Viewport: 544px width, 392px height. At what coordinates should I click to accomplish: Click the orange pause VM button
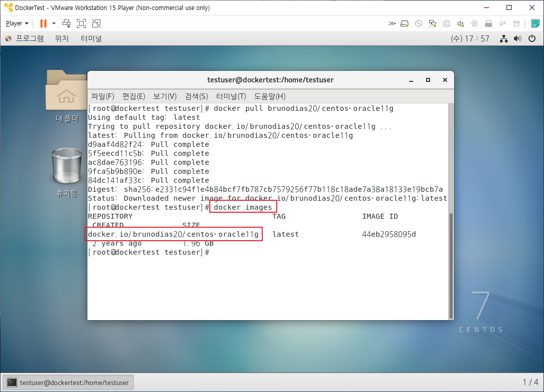coord(43,23)
